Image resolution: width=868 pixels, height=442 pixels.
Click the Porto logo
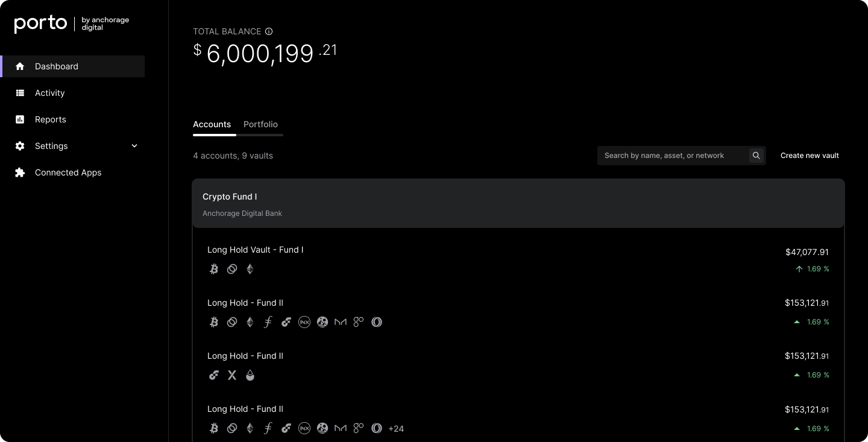tap(40, 24)
